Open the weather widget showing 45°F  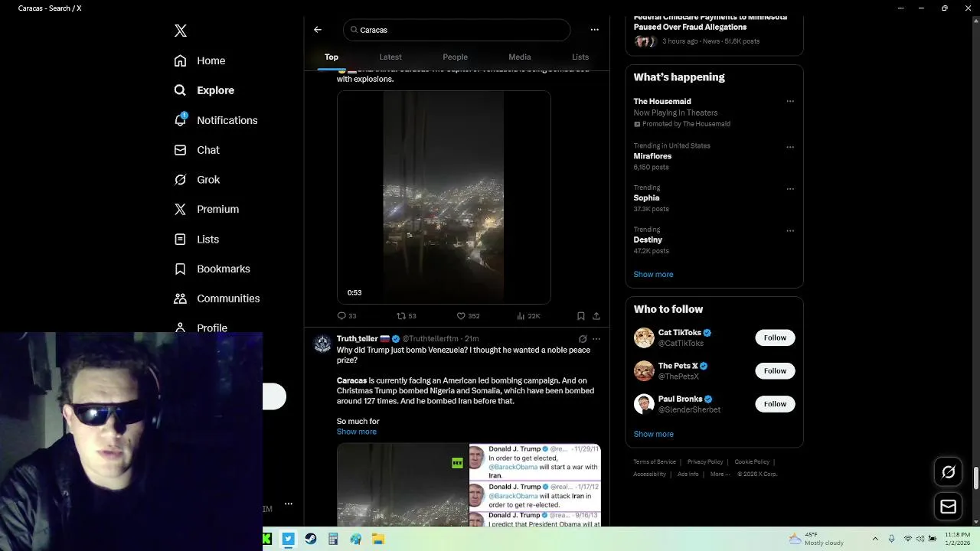pos(816,539)
